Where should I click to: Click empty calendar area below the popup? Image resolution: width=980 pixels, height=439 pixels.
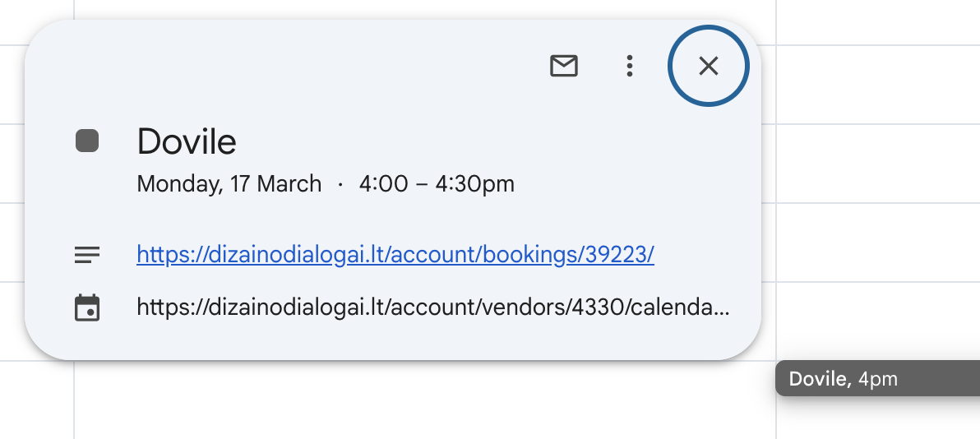pyautogui.click(x=425, y=400)
